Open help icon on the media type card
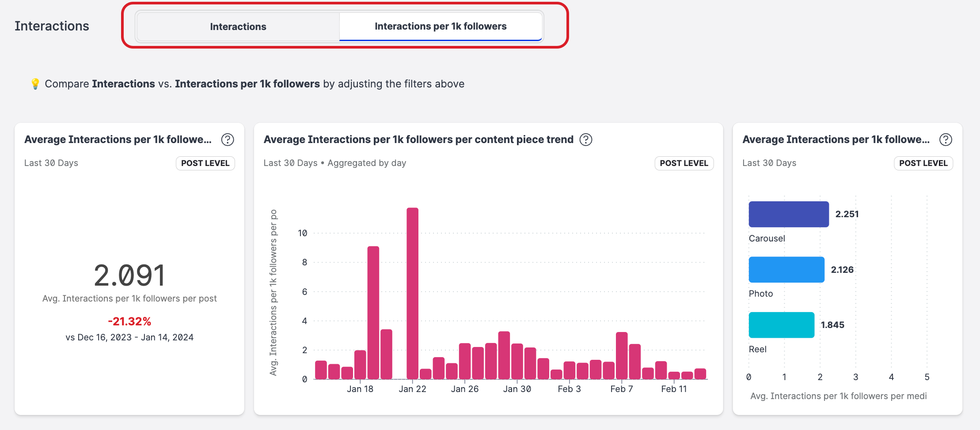The image size is (980, 430). pos(946,140)
